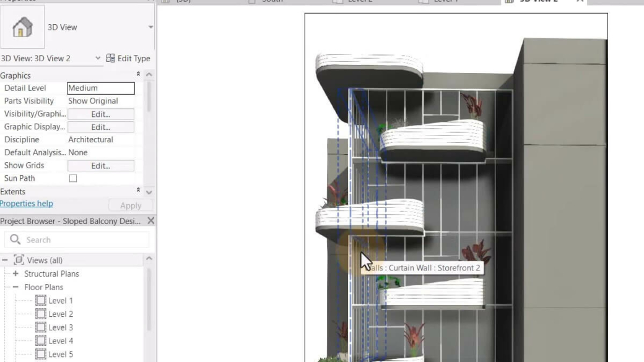Click the Project Browser Search field
The width and height of the screenshot is (644, 362).
click(x=77, y=239)
